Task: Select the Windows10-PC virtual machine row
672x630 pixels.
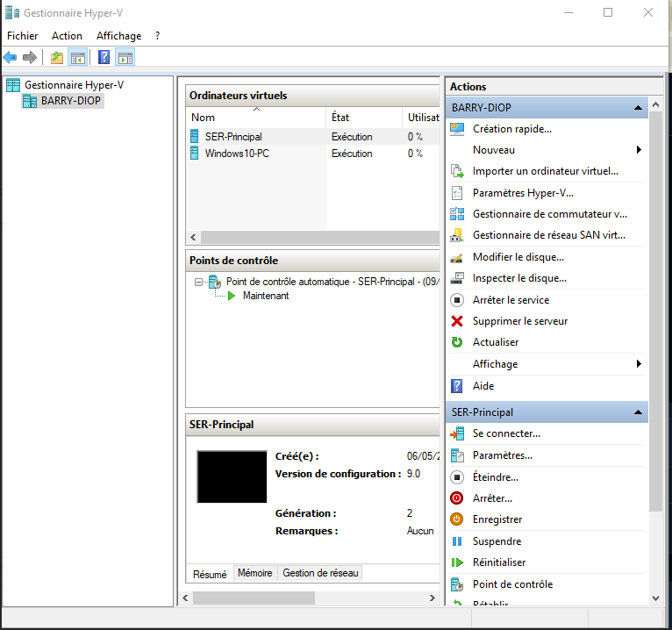Action: (x=314, y=154)
